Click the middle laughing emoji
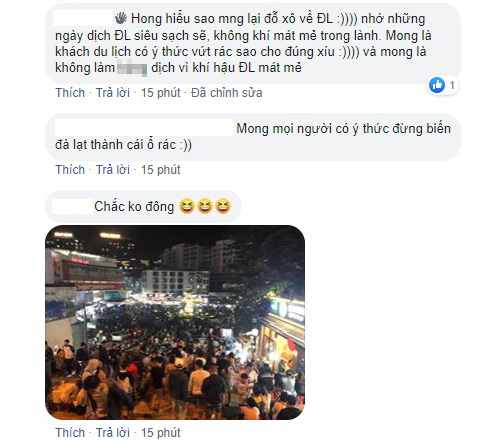Image resolution: width=488 pixels, height=442 pixels. (x=205, y=206)
